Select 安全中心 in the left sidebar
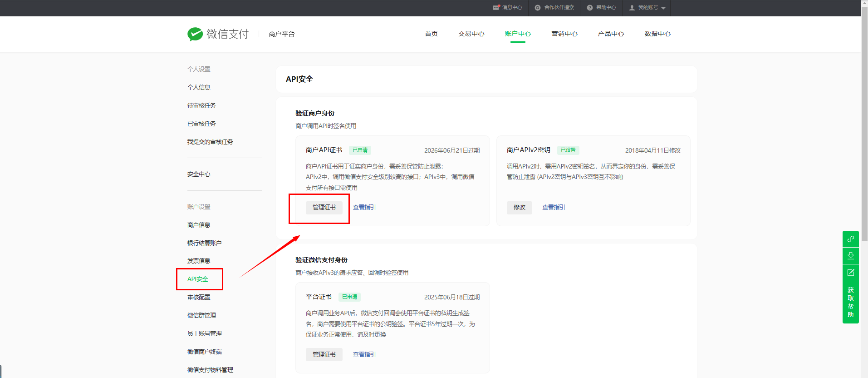The width and height of the screenshot is (868, 378). pos(199,174)
